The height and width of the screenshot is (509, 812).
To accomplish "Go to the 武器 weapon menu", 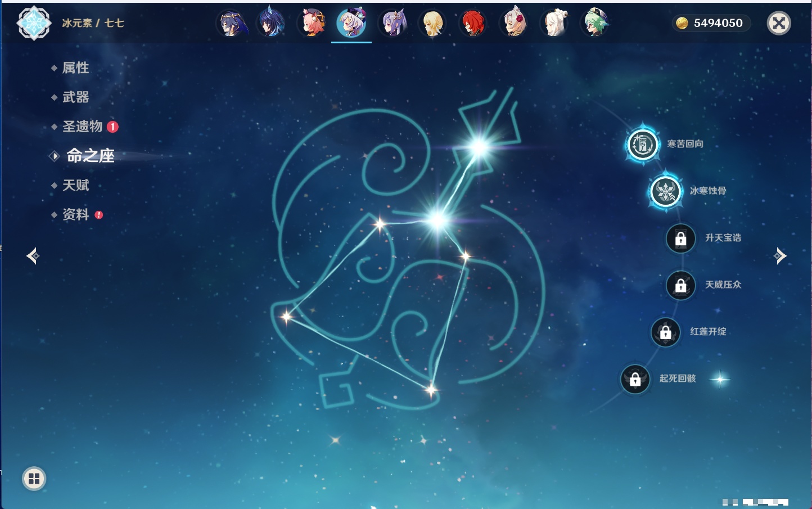I will click(75, 97).
